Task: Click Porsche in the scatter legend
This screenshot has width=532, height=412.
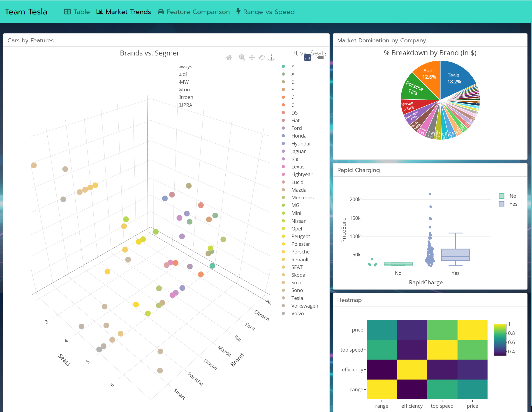Action: coord(300,252)
